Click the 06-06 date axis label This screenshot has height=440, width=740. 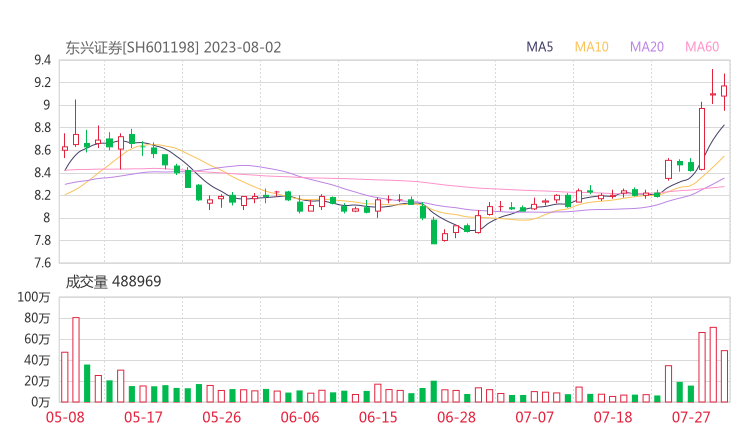tap(300, 417)
